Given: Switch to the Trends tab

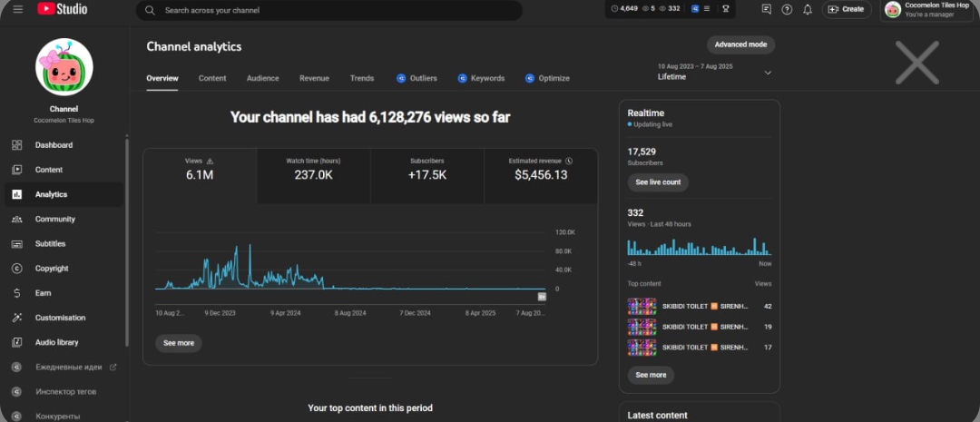Looking at the screenshot, I should (x=362, y=78).
